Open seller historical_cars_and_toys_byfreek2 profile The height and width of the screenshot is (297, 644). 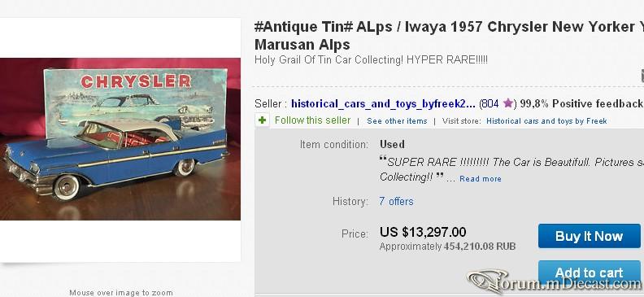pos(383,104)
